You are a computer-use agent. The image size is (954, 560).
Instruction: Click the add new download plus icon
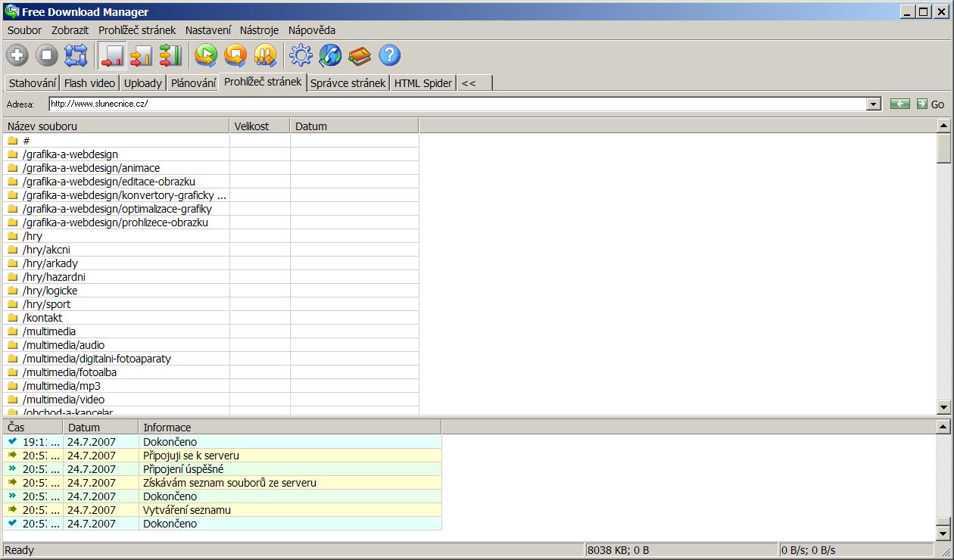click(17, 55)
